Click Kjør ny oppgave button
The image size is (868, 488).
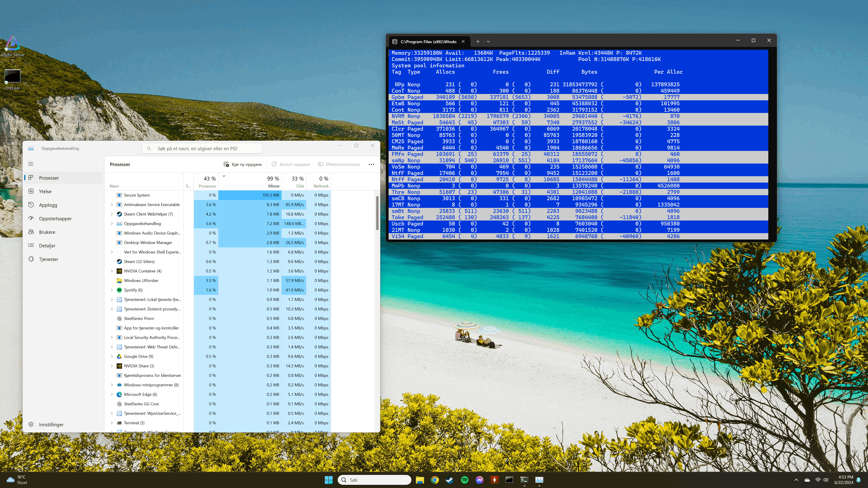click(x=243, y=164)
